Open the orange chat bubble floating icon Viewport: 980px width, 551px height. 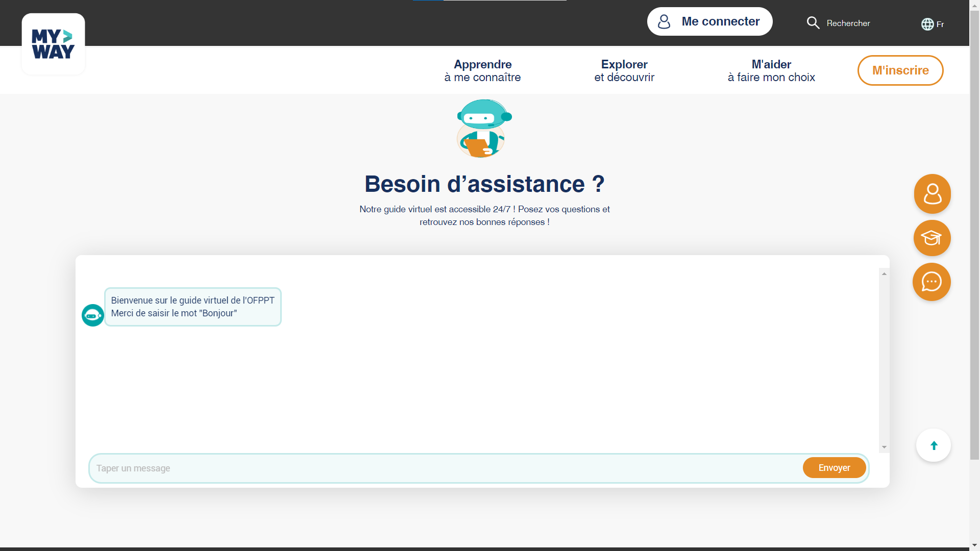[932, 282]
